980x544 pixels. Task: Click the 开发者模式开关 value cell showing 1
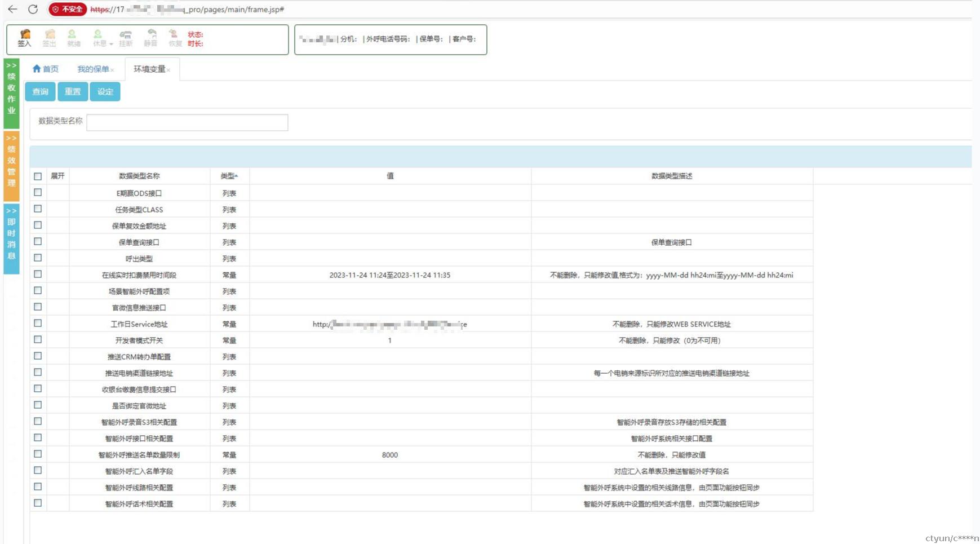390,340
